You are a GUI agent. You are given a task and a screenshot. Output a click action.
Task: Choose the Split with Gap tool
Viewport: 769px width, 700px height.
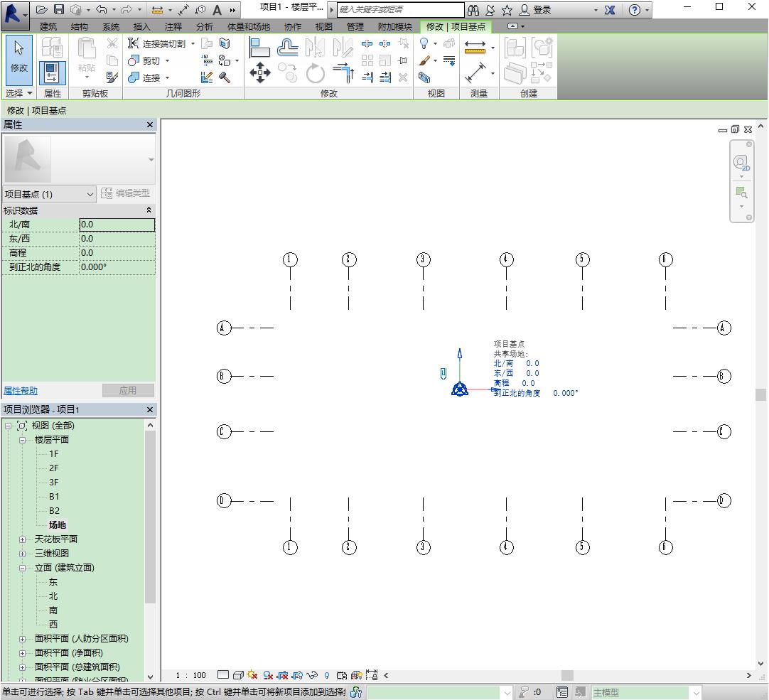385,44
